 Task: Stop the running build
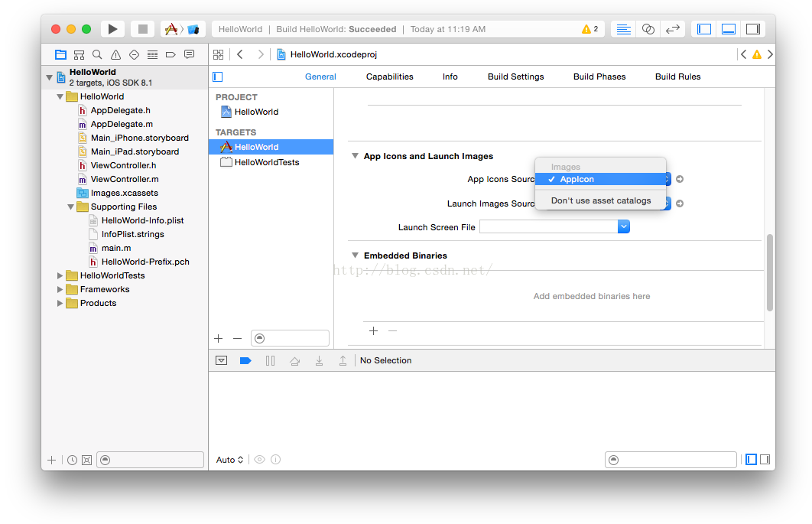click(142, 29)
